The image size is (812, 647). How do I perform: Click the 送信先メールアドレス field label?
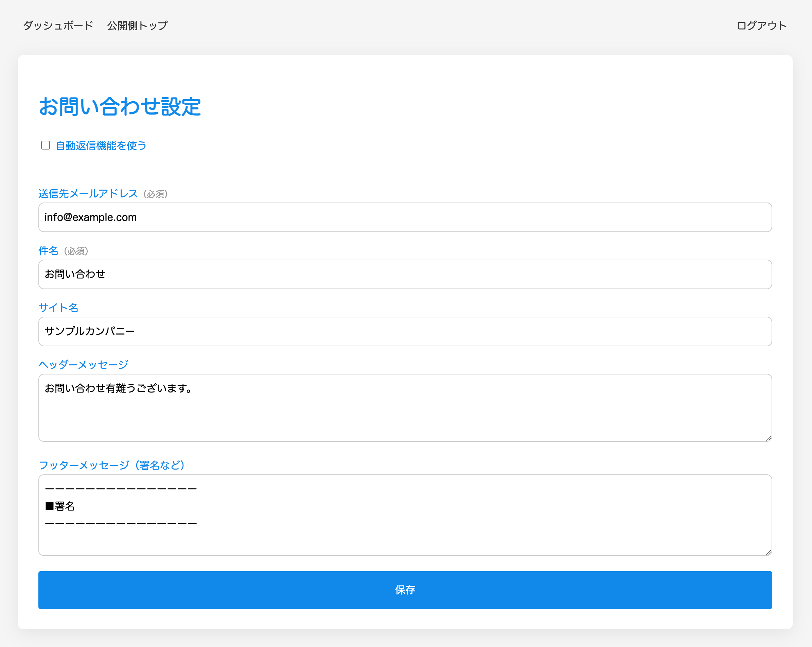[x=88, y=194]
